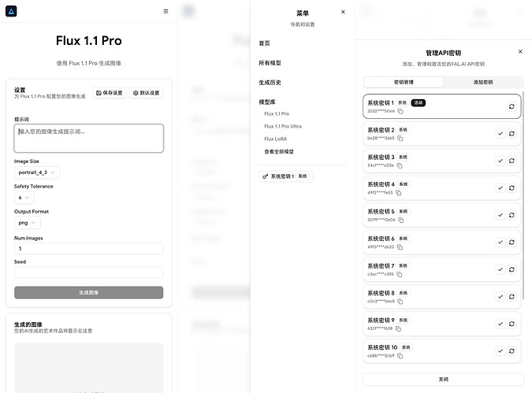Refresh 系统密钥 7 with its sync icon
The height and width of the screenshot is (393, 532).
click(512, 269)
